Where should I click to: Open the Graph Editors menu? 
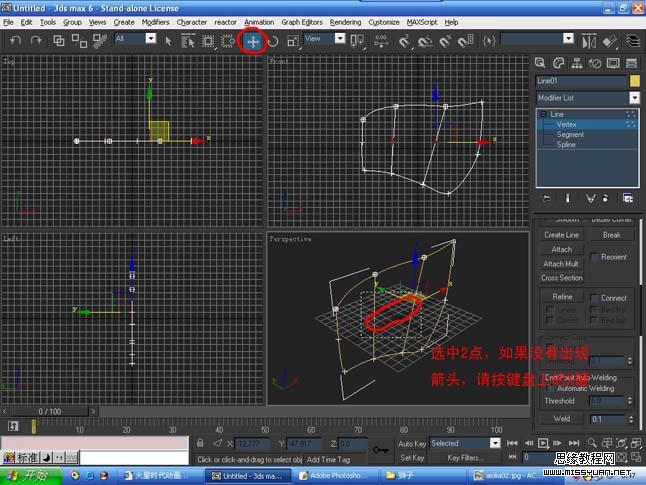(x=302, y=22)
